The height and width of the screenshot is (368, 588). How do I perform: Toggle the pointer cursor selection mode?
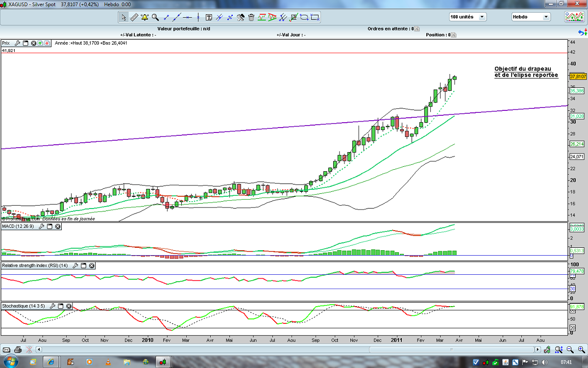tap(123, 17)
